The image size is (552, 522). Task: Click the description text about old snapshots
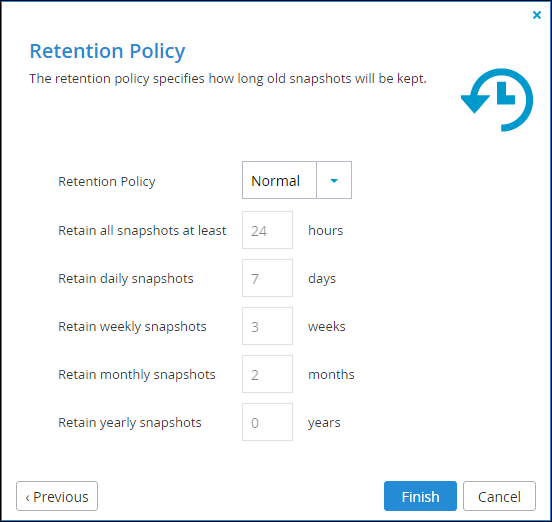[x=228, y=79]
